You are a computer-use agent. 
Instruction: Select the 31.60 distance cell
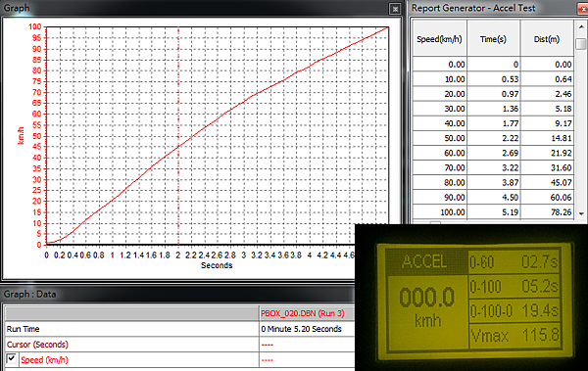[x=547, y=168]
